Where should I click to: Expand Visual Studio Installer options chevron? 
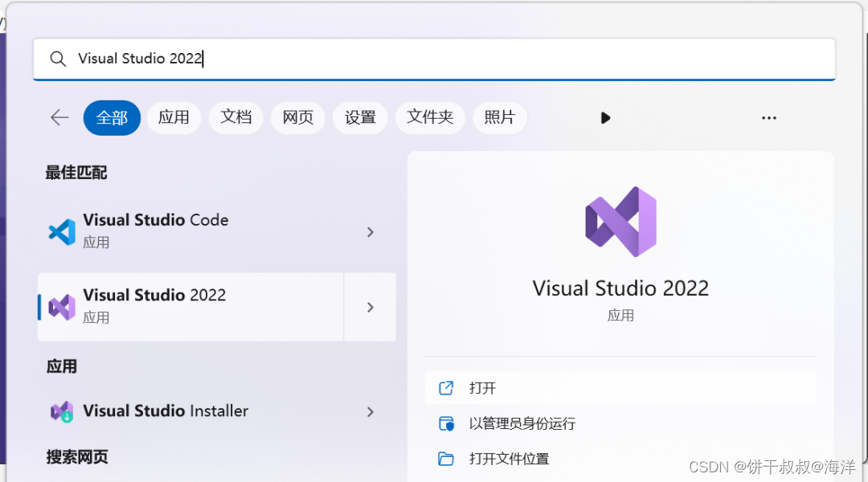coord(370,411)
